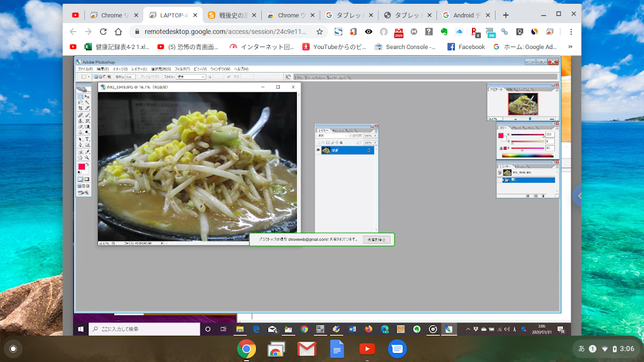Click the red foreground color swatch in toolbox

[82, 166]
